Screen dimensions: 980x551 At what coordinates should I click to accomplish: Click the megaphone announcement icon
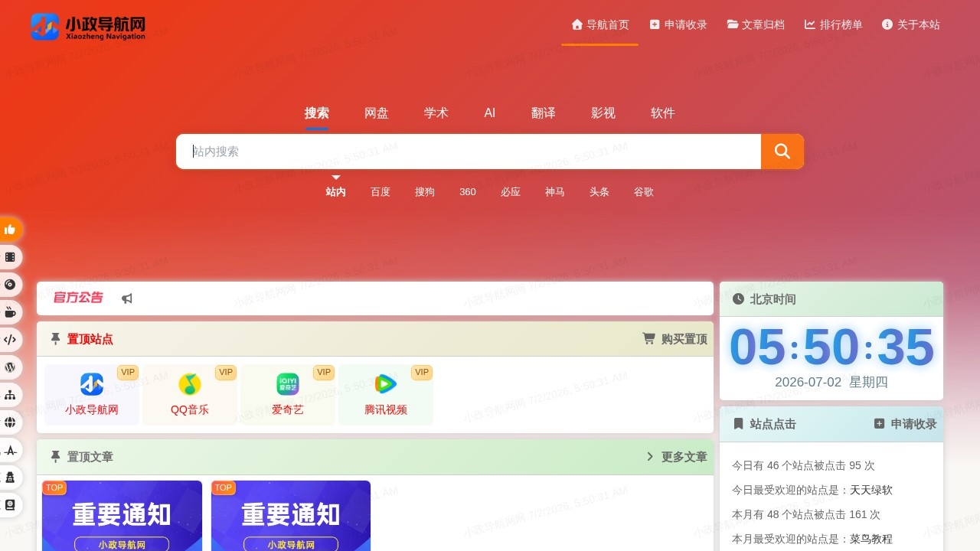[127, 298]
